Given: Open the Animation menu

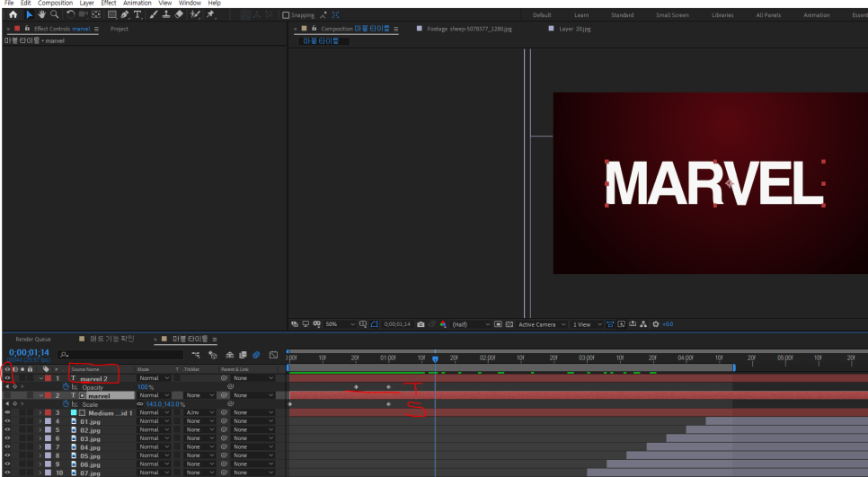Looking at the screenshot, I should pyautogui.click(x=137, y=3).
